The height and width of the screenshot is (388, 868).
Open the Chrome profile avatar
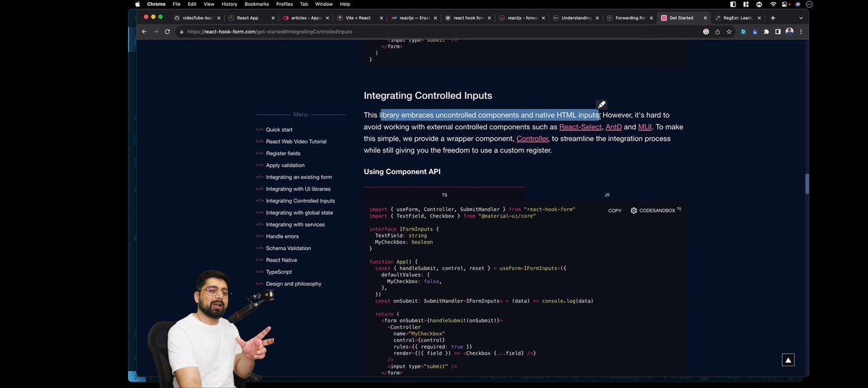click(789, 32)
